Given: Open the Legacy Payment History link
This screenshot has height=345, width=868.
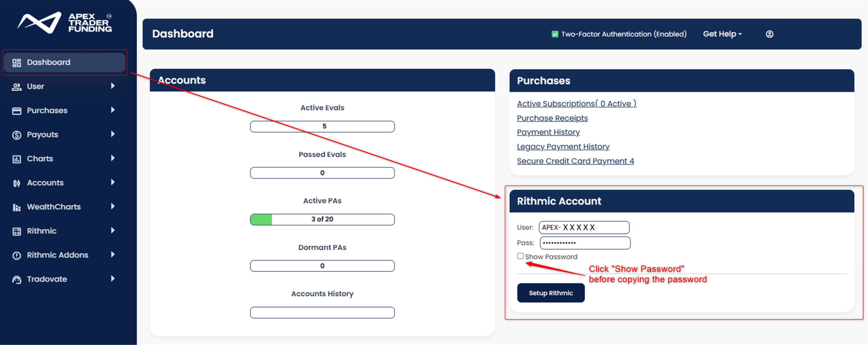Looking at the screenshot, I should 563,147.
